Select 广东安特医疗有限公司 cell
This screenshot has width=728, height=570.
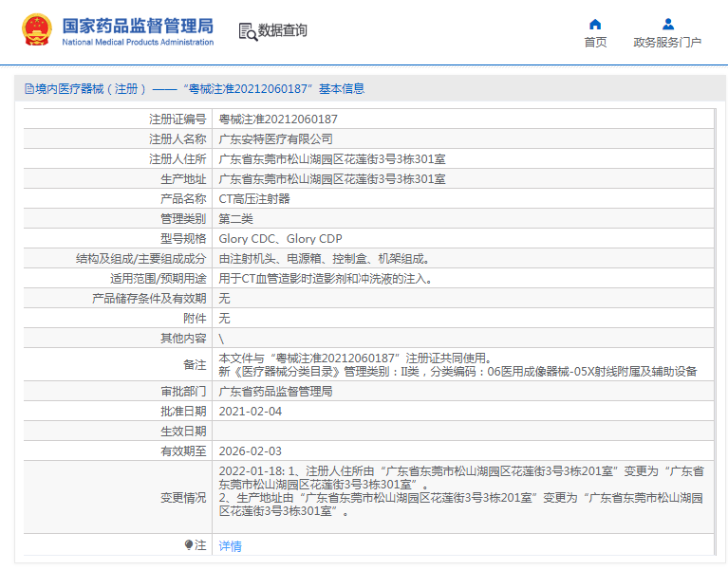[276, 139]
